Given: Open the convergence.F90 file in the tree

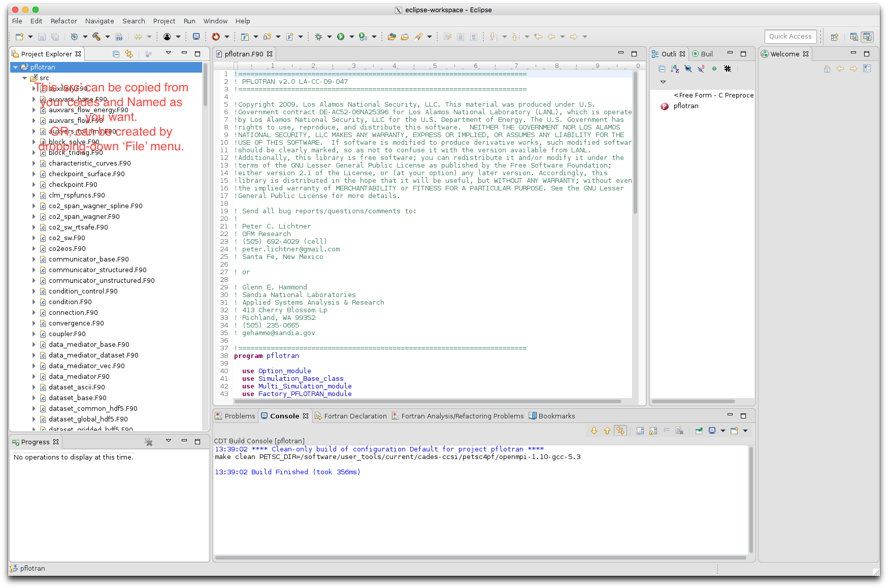Looking at the screenshot, I should tap(76, 323).
